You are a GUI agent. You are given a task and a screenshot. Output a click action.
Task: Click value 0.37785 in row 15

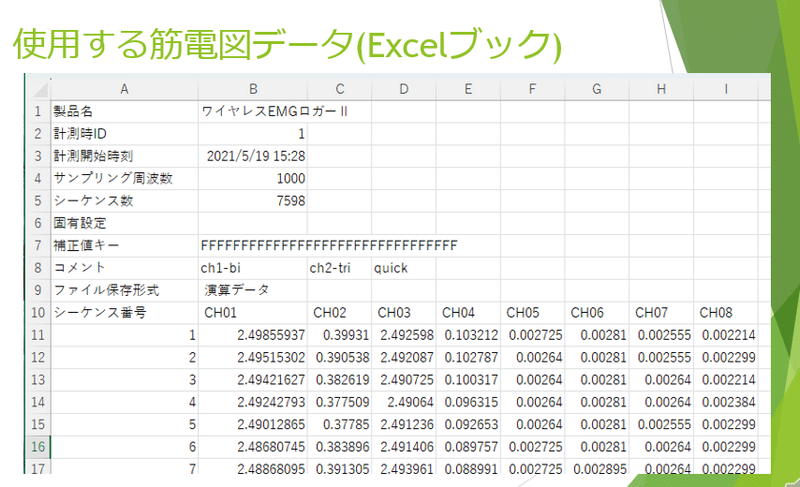coord(340,424)
